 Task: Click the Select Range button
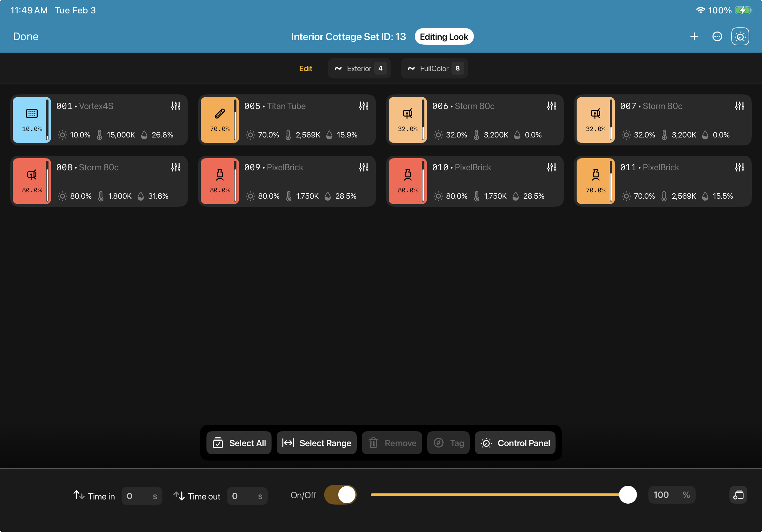(x=316, y=443)
